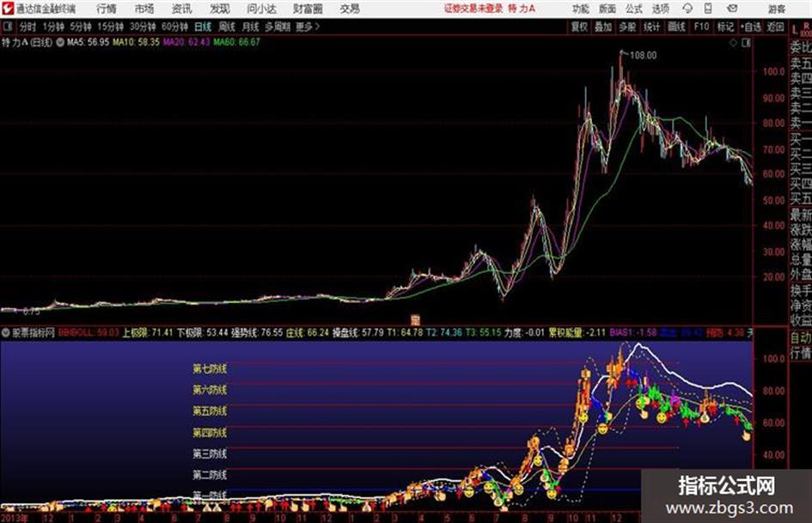
Task: Activate the 画线 drawing tool button
Action: 676,27
